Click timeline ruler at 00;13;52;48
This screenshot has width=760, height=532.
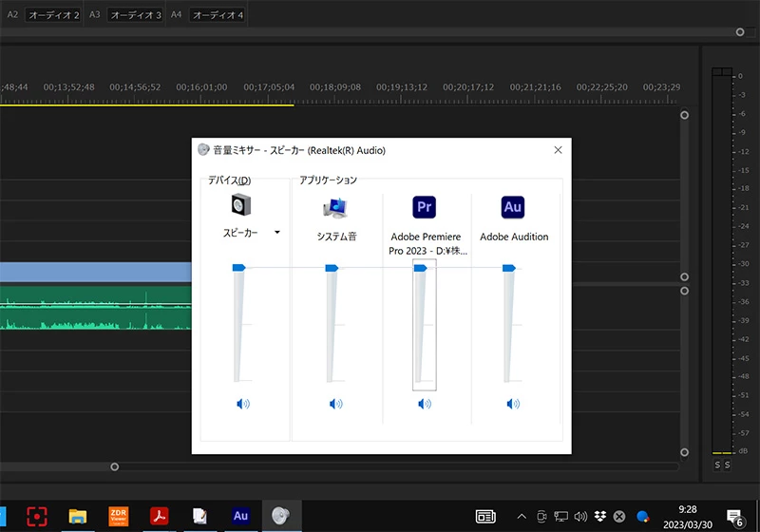68,87
